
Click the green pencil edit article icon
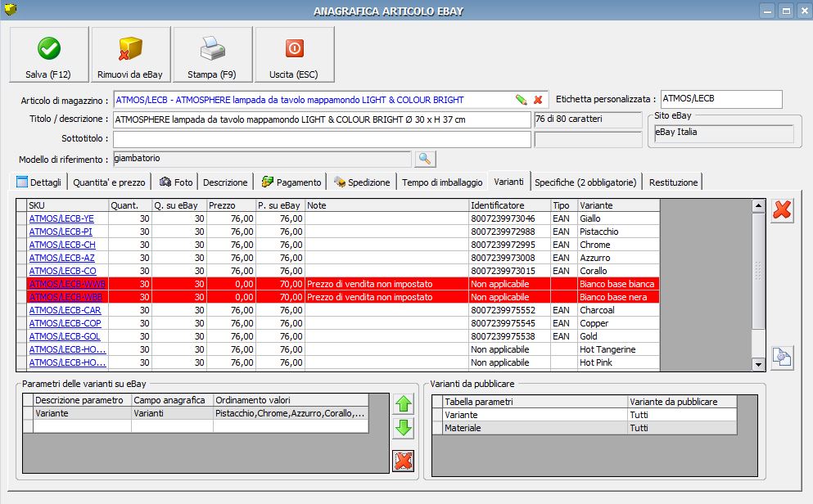(x=521, y=100)
